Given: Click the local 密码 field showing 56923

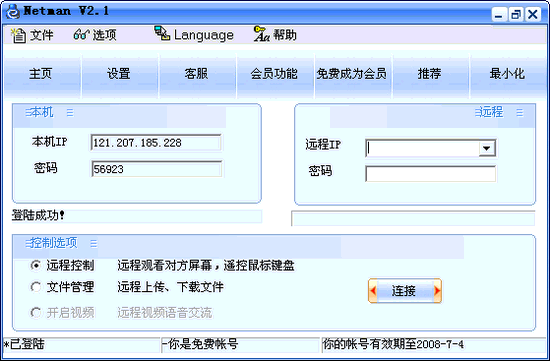Looking at the screenshot, I should pyautogui.click(x=156, y=169).
